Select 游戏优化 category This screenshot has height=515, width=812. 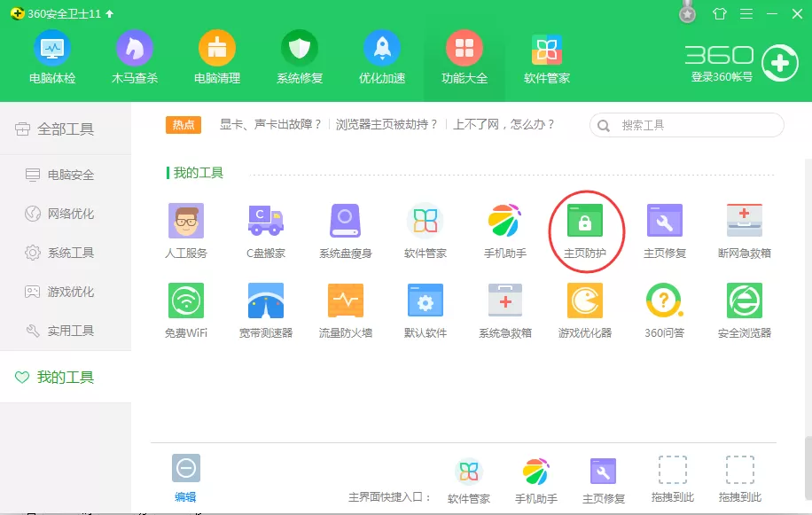[x=66, y=292]
